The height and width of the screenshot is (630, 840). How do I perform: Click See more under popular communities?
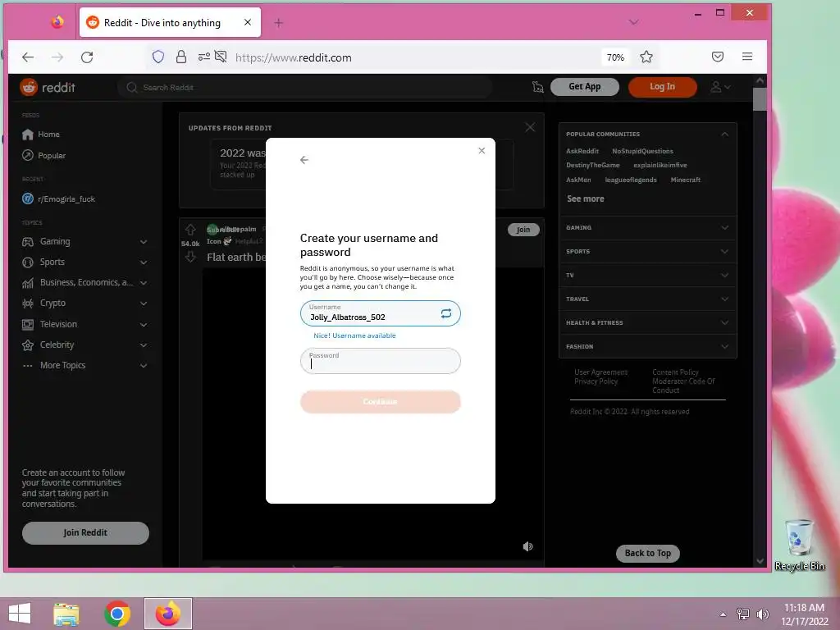tap(585, 199)
